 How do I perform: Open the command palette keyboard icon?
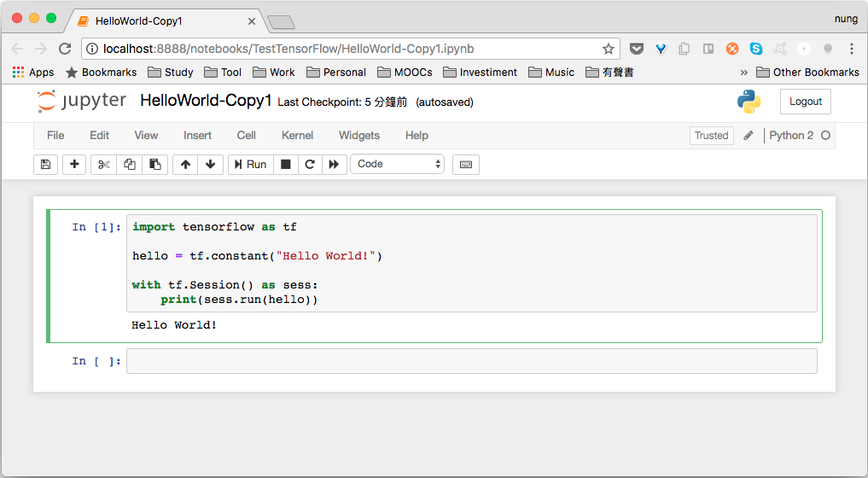(465, 165)
